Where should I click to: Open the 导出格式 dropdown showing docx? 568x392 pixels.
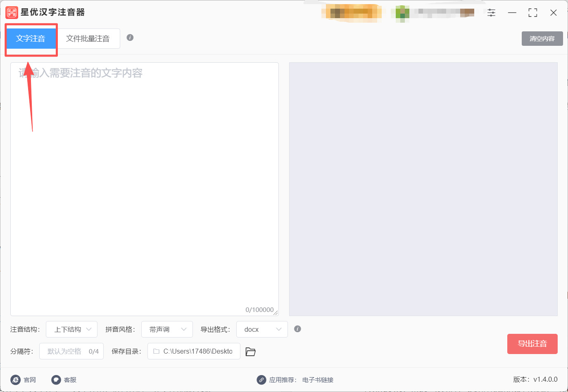point(262,329)
